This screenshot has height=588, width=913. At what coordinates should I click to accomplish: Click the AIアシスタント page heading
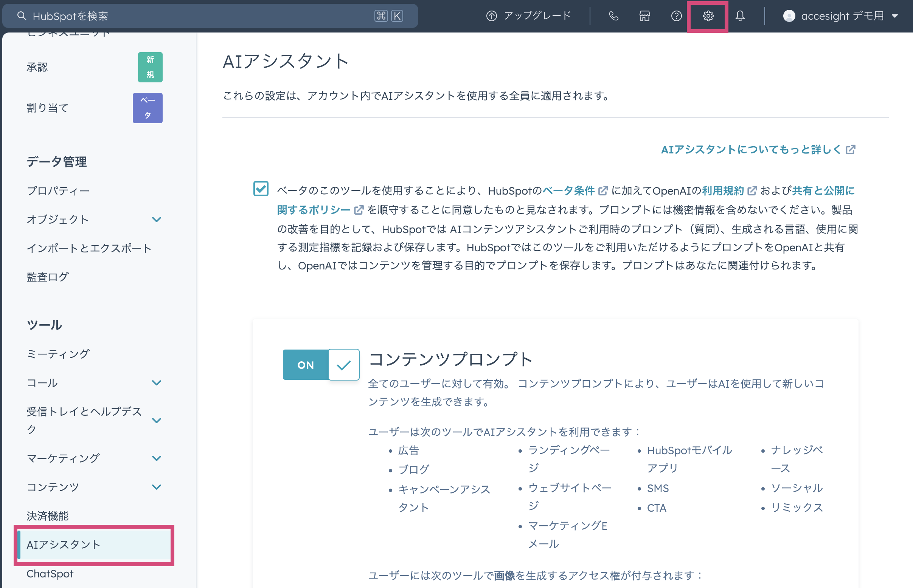(286, 61)
